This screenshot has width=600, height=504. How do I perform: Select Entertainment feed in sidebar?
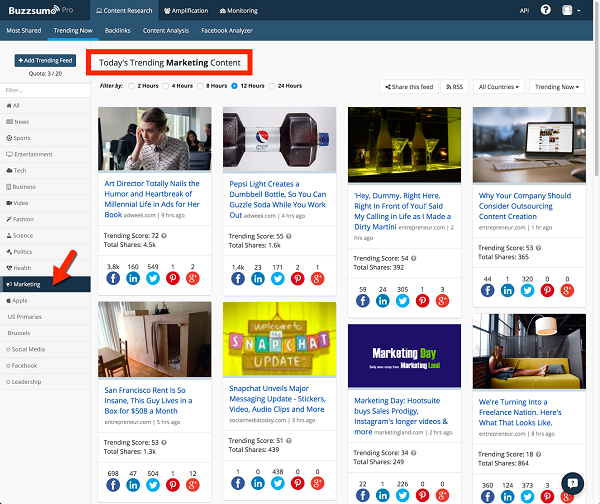click(45, 154)
